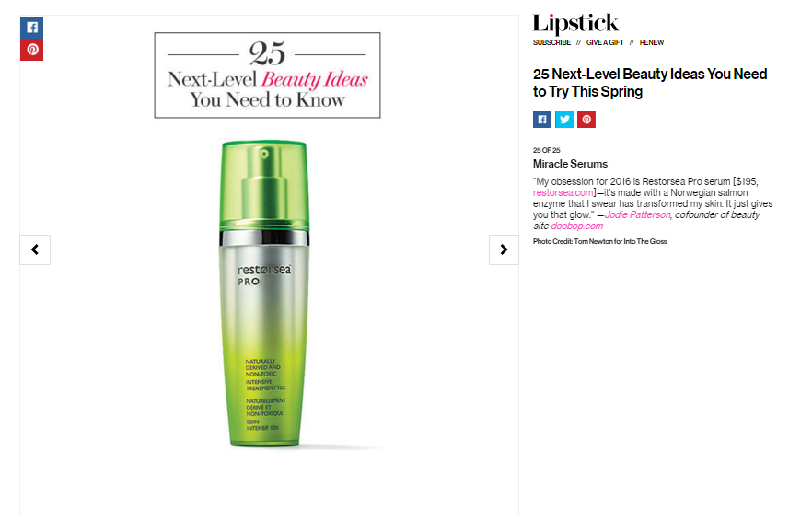Pin article with red Pinterest button
789x532 pixels.
[586, 120]
